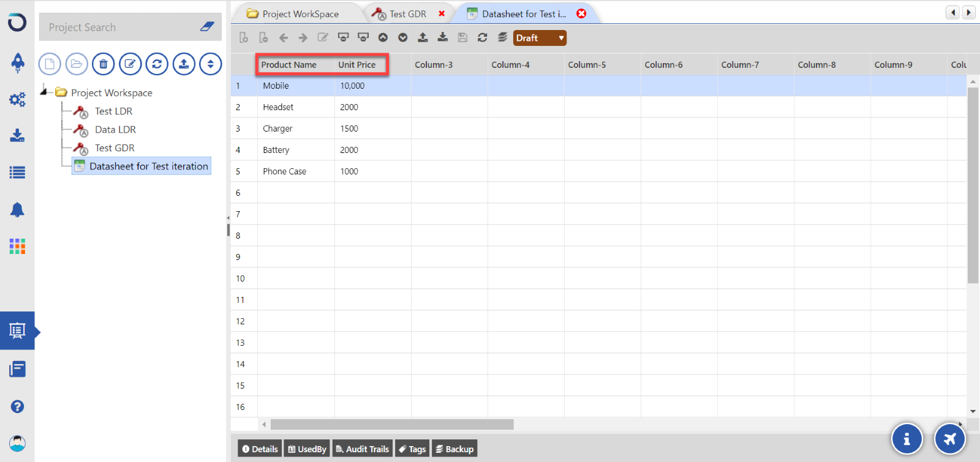
Task: Click the move up circle arrow icon
Action: point(383,38)
